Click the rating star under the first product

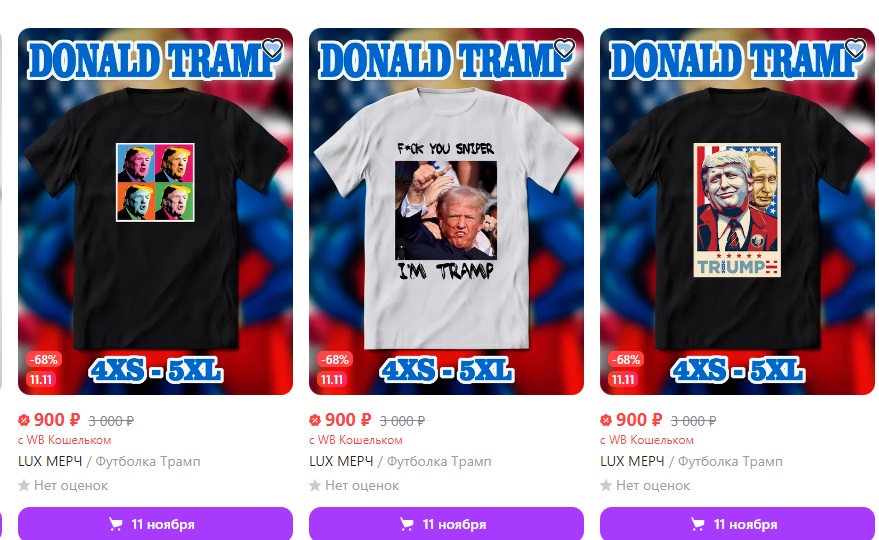(x=24, y=485)
